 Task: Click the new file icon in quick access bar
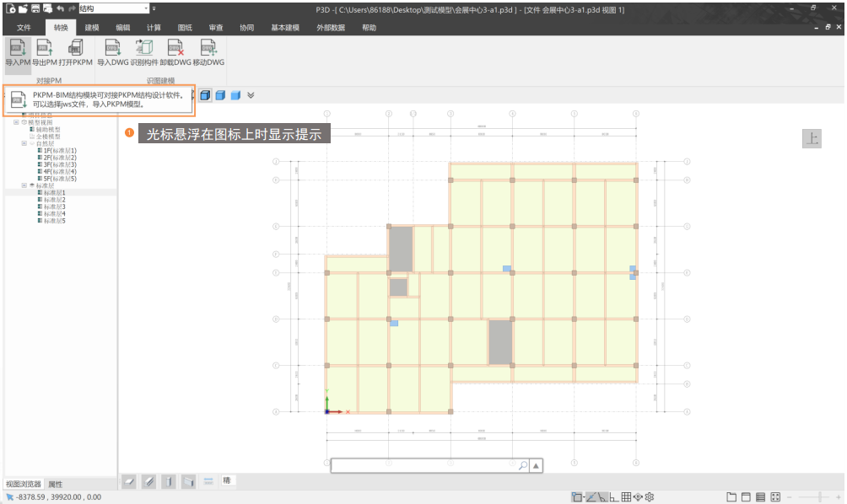click(x=11, y=8)
